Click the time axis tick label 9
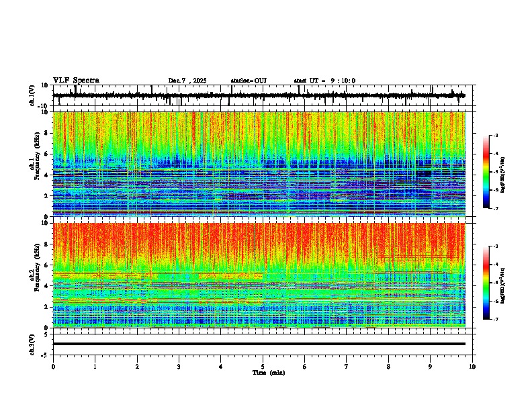 point(430,367)
